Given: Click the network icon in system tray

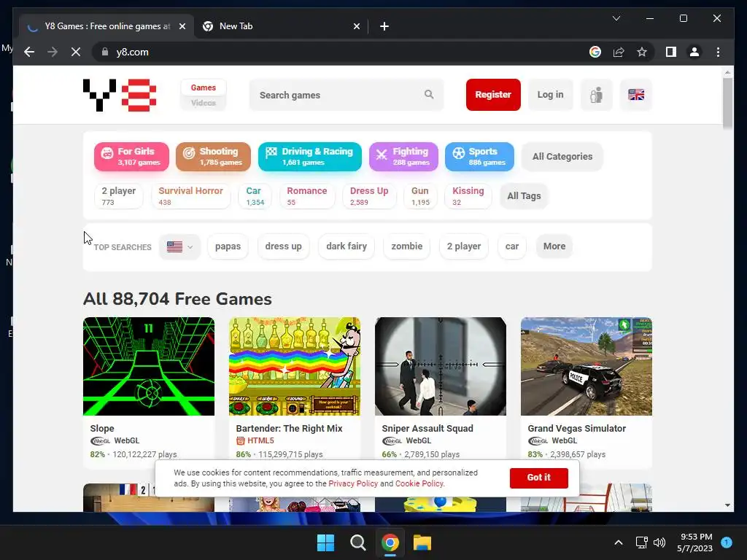Looking at the screenshot, I should [641, 542].
